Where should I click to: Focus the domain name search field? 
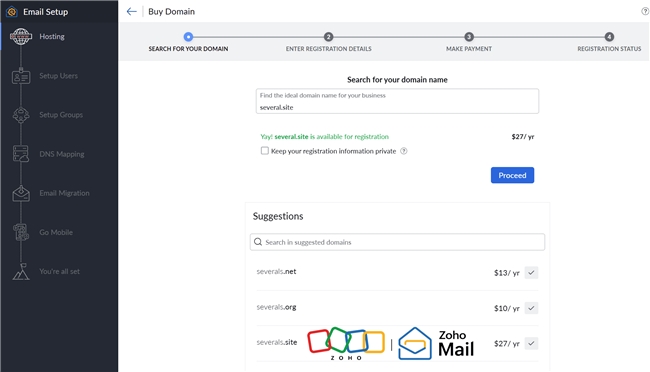[x=397, y=101]
